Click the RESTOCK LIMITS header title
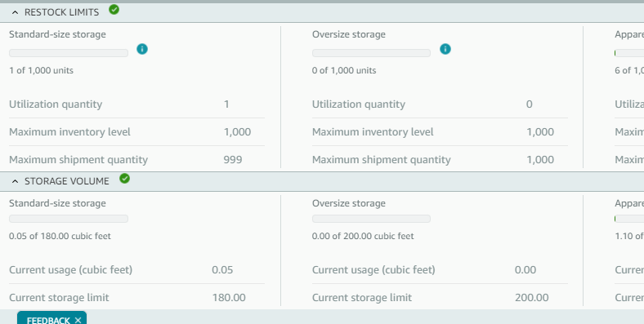The width and height of the screenshot is (644, 324). click(x=61, y=12)
